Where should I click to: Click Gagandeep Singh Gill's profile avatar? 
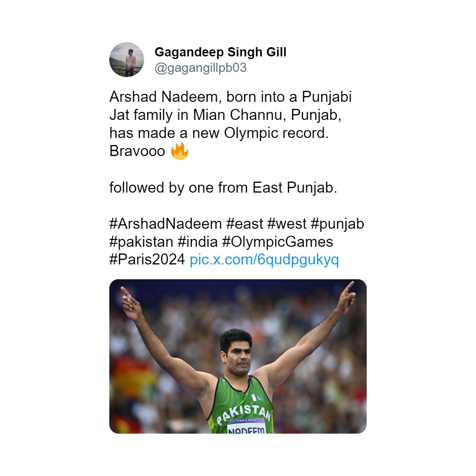coord(126,60)
